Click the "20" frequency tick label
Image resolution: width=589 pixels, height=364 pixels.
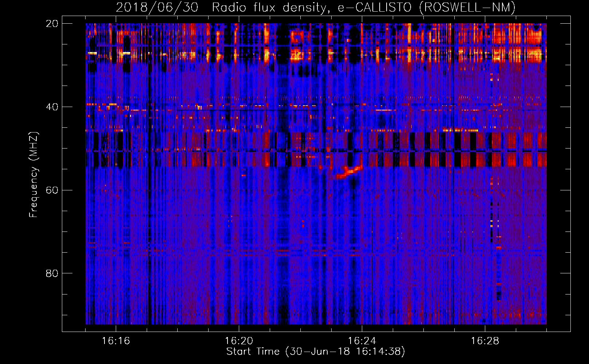coord(52,24)
